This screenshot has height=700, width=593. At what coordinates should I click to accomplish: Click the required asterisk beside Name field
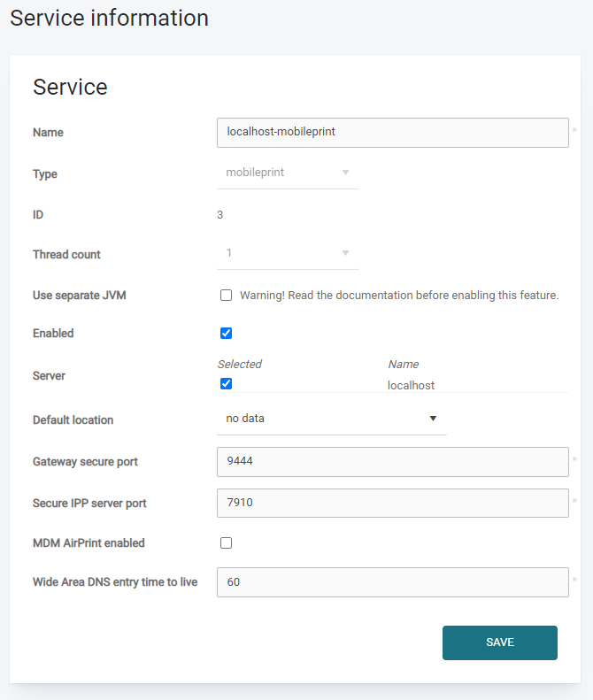click(574, 132)
